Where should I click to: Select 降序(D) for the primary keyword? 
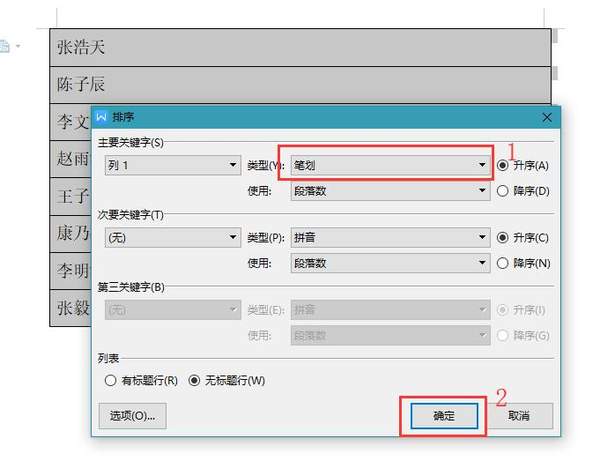pos(504,190)
